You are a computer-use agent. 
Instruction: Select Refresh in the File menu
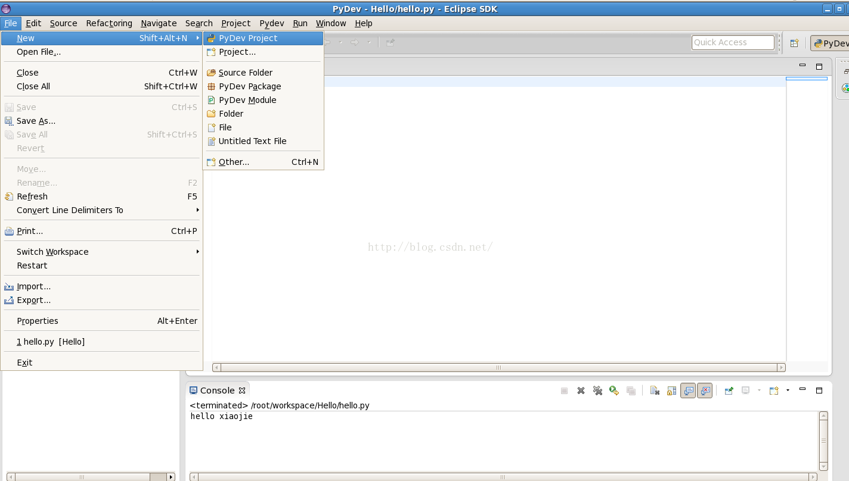(102, 197)
